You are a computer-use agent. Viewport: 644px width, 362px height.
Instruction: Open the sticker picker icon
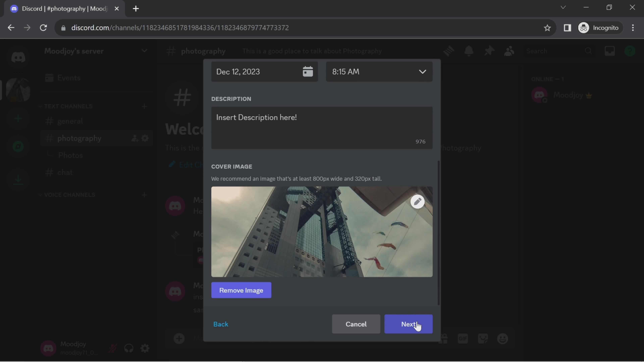(x=483, y=339)
